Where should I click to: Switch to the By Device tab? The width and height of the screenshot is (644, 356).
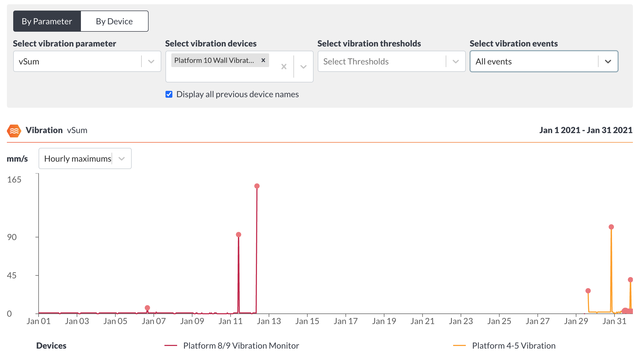tap(114, 21)
